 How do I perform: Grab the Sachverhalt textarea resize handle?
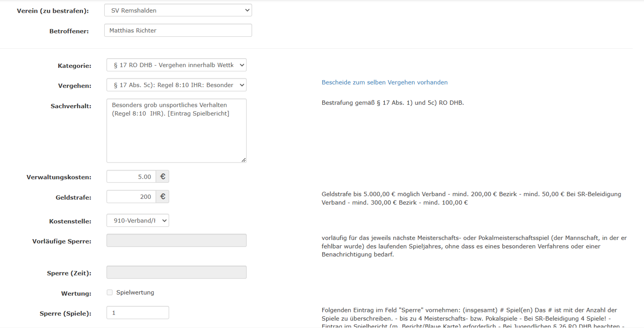coord(243,160)
